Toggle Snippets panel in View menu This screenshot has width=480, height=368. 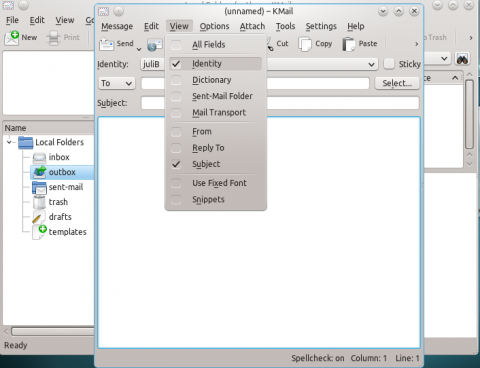click(215, 199)
